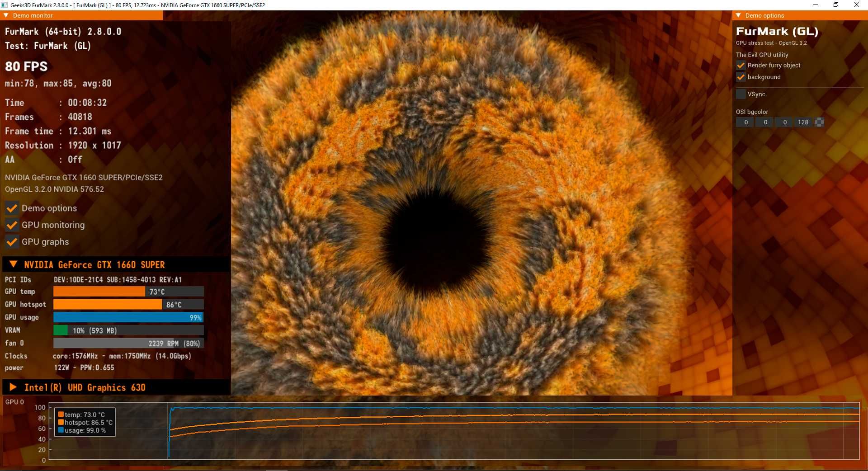The height and width of the screenshot is (471, 868).
Task: Click the 80 FPS readout
Action: pos(26,66)
